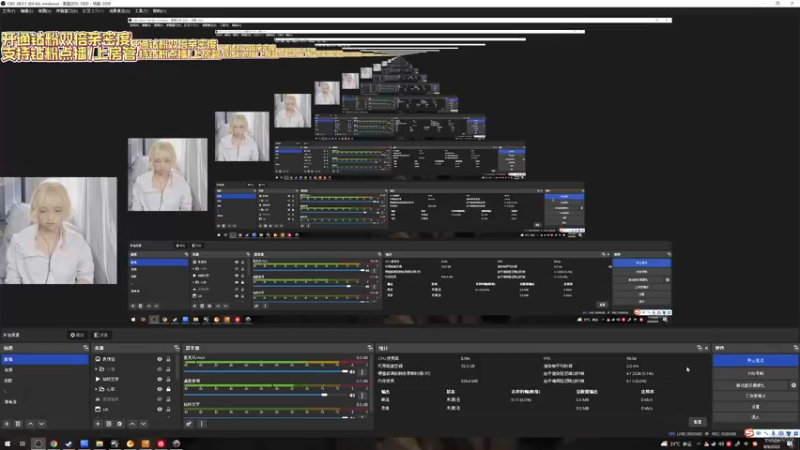Open the Windows Start menu
800x450 pixels.
pyautogui.click(x=7, y=444)
